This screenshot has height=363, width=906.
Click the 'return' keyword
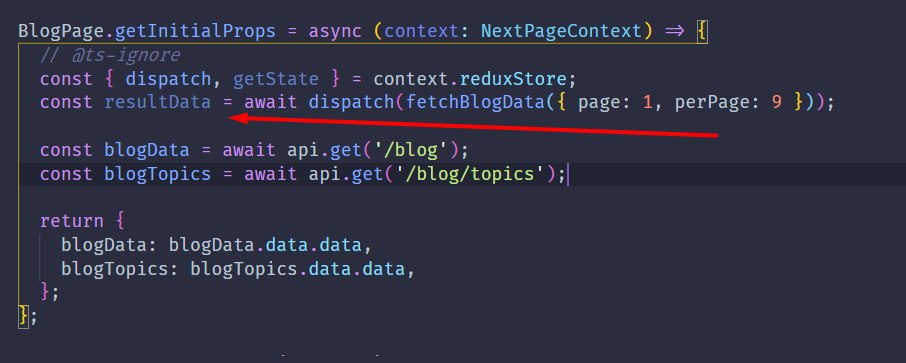coord(72,221)
